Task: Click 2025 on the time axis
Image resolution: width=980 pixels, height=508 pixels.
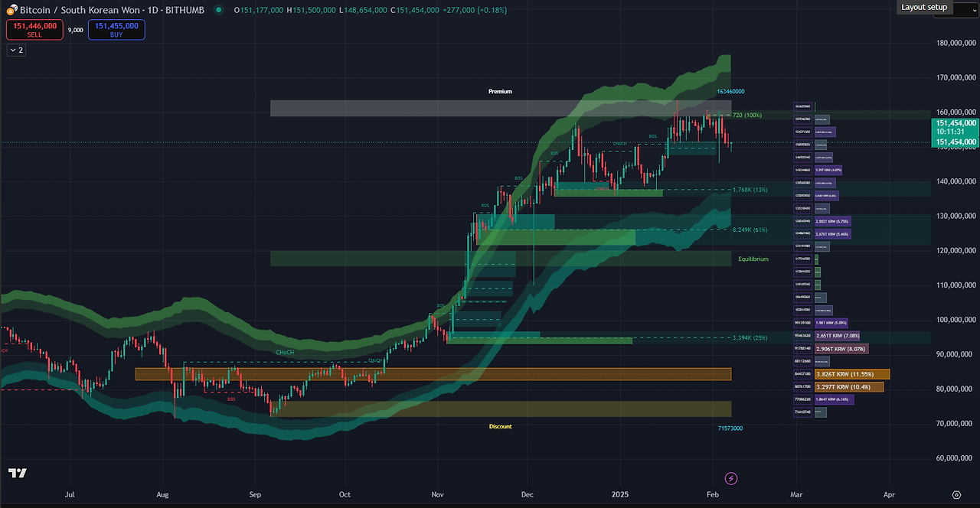Action: tap(620, 496)
